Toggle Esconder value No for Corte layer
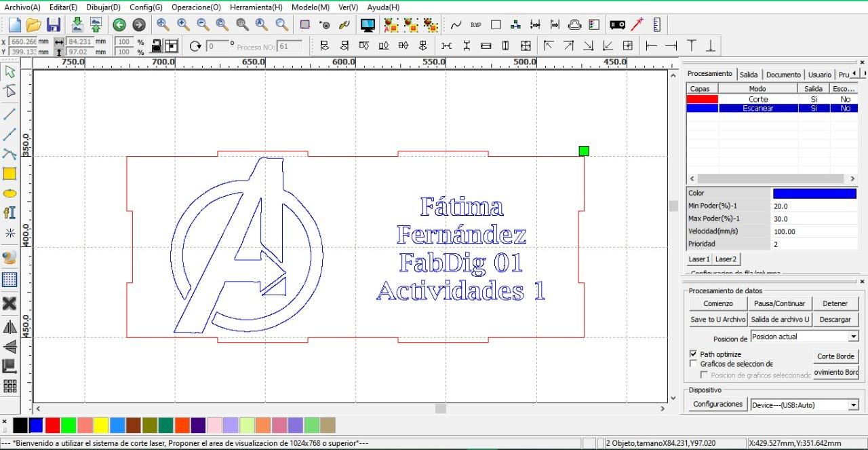This screenshot has height=450, width=868. tap(845, 99)
